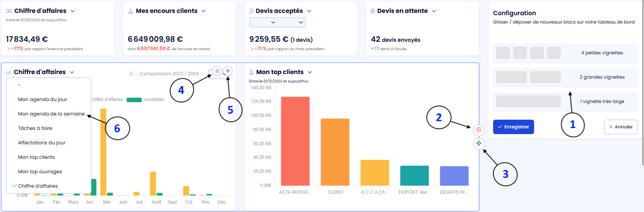Click the person icon next to Mon top clients
This screenshot has height=212, width=644.
pyautogui.click(x=251, y=72)
